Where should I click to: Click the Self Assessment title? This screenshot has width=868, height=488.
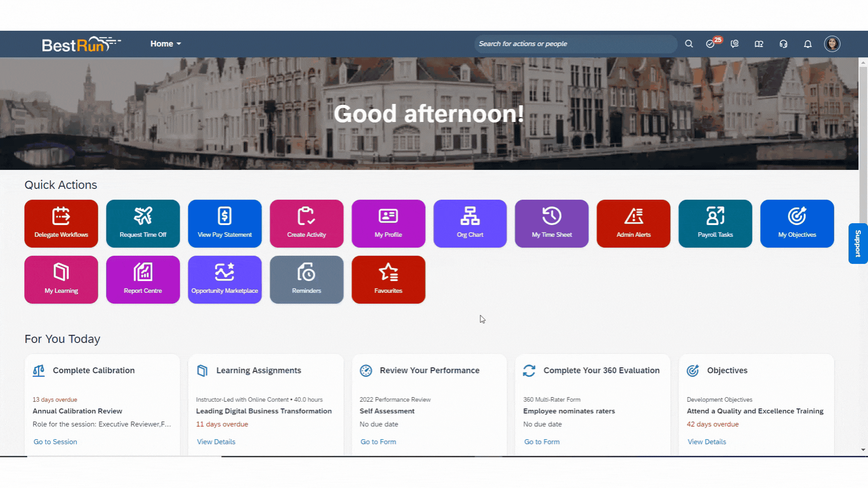387,411
